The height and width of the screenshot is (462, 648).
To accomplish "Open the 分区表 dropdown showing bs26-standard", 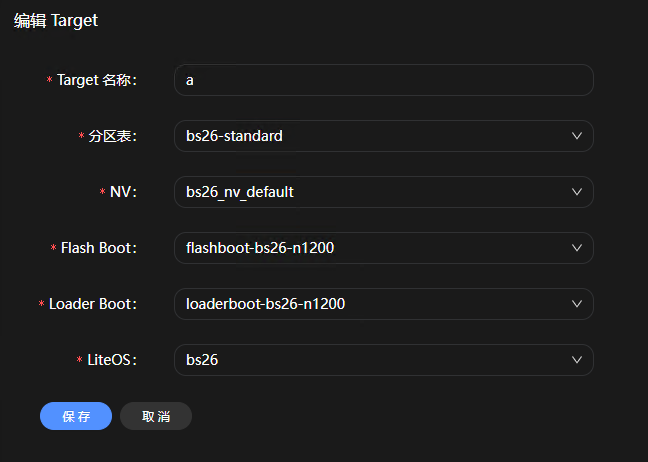I will [370, 136].
